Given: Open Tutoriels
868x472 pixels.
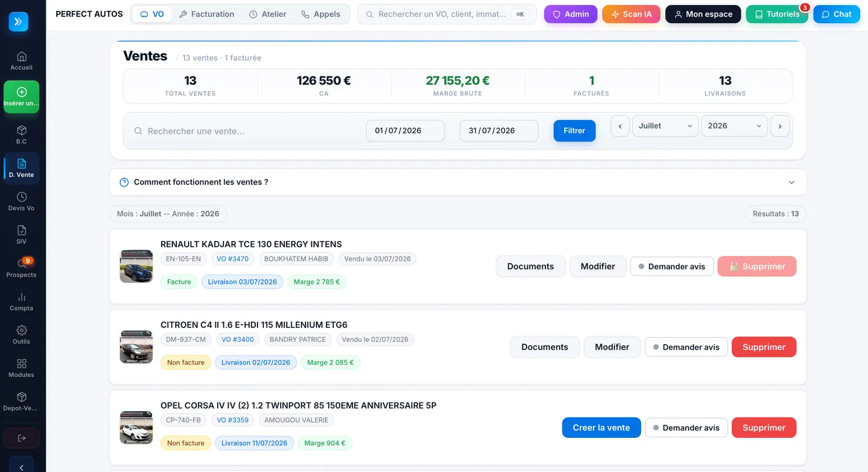Looking at the screenshot, I should click(x=777, y=14).
